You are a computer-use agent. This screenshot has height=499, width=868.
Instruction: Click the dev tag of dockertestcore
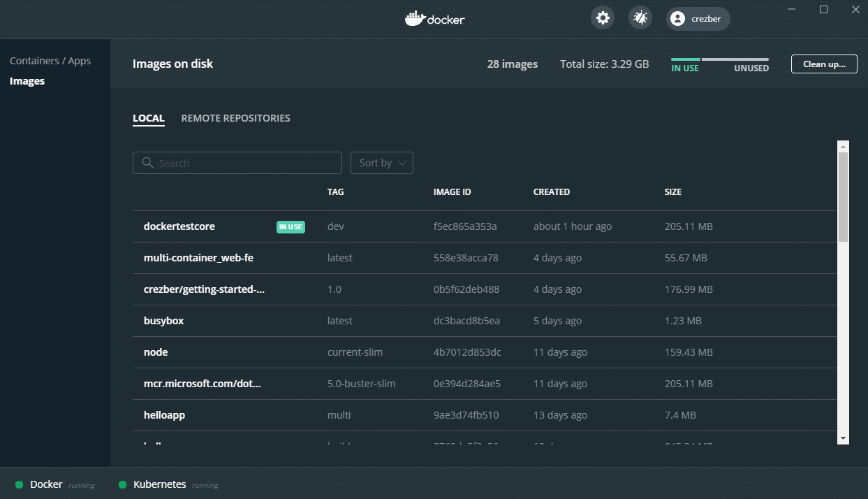click(x=335, y=226)
